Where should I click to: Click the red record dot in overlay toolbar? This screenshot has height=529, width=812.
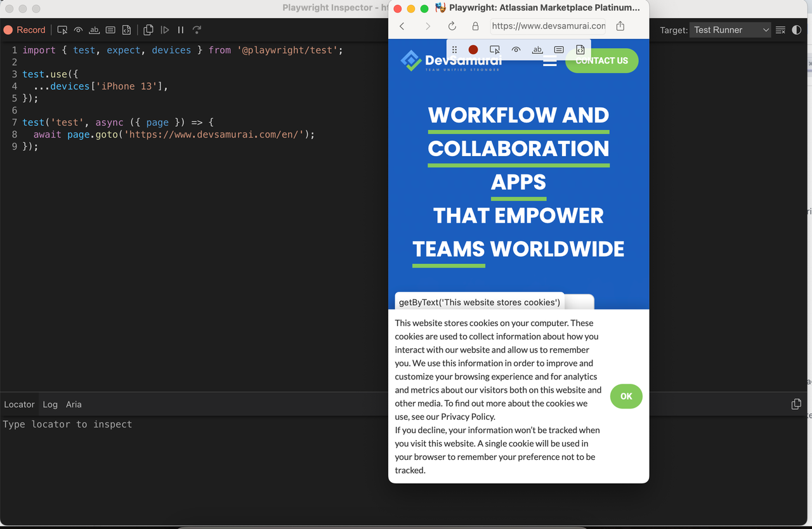point(473,49)
